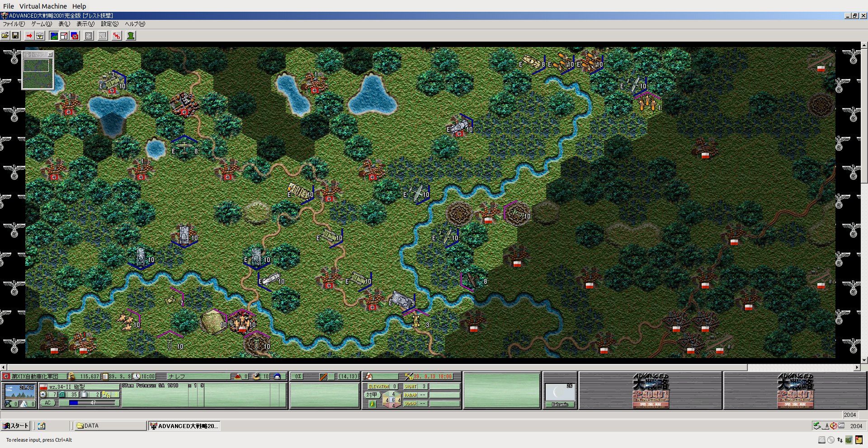This screenshot has width=868, height=448.
Task: Click the スタート start button
Action: tap(16, 426)
